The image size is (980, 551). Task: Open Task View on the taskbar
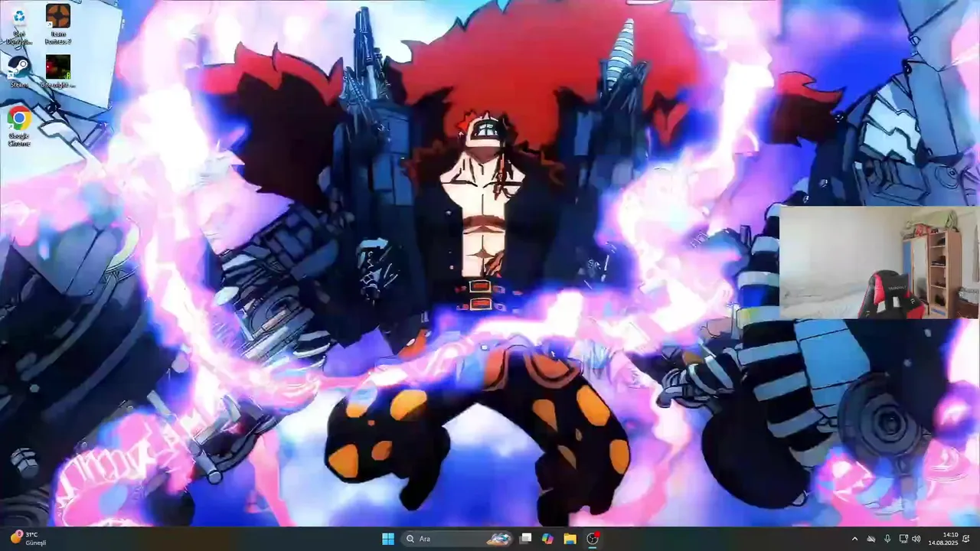pos(525,539)
